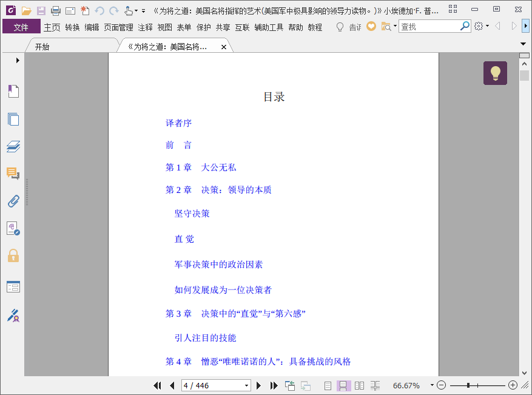The height and width of the screenshot is (395, 532).
Task: Jump to 第 2 章 决策：领导的本质
Action: 218,190
